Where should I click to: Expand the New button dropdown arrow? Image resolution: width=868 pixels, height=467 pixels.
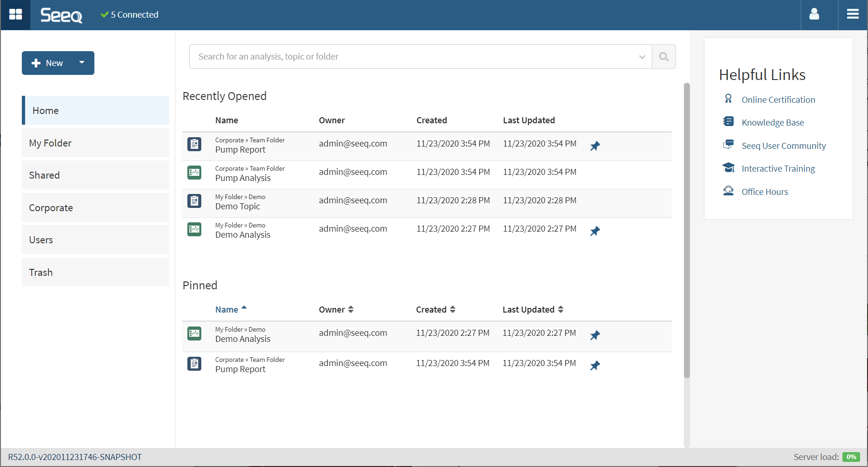tap(82, 63)
